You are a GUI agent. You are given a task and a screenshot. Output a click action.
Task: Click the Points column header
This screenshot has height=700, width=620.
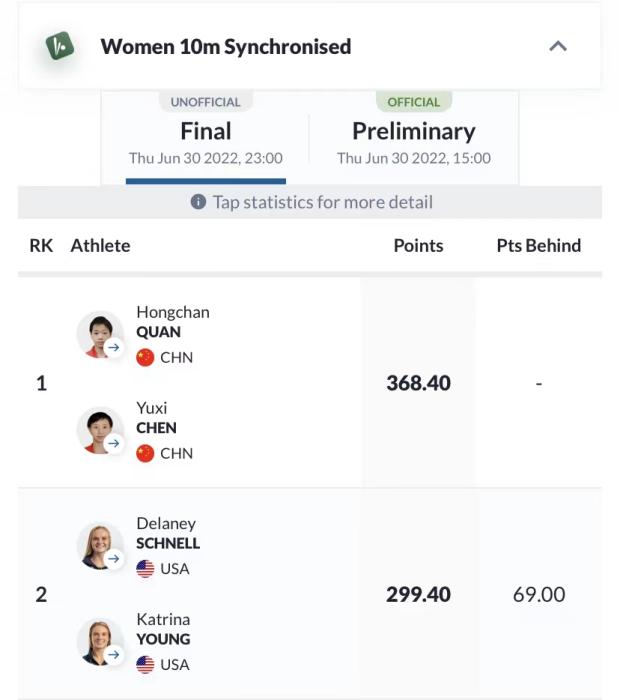click(x=418, y=245)
